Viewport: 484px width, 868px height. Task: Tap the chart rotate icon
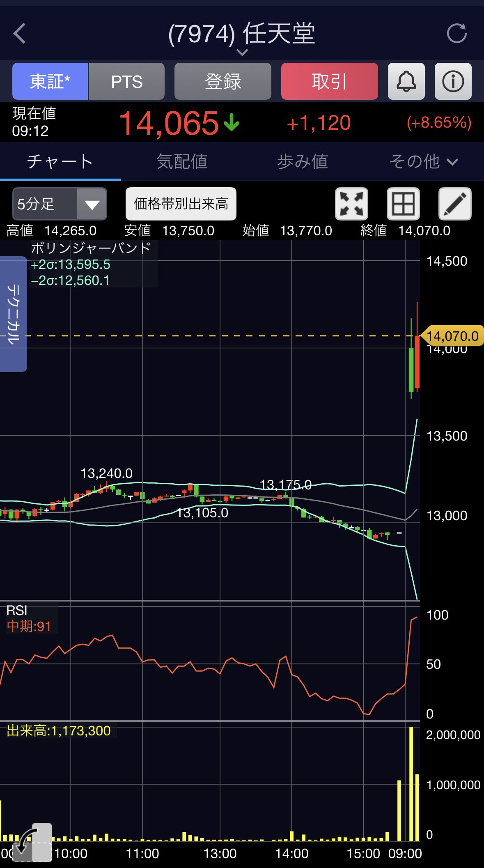[32, 843]
